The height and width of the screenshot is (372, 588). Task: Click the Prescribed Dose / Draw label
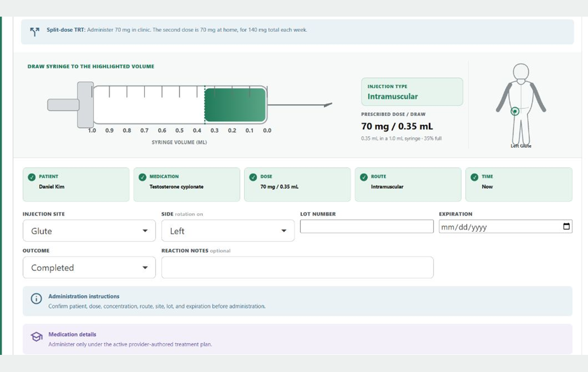click(x=393, y=115)
